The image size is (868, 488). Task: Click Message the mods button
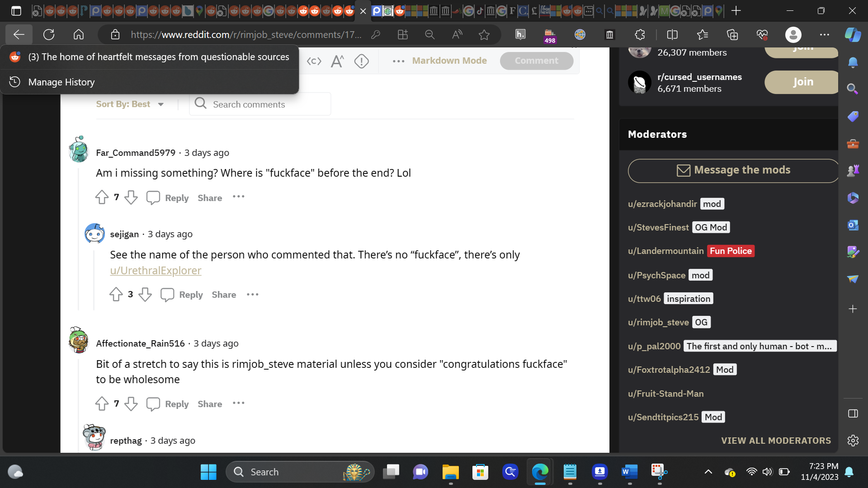(733, 170)
